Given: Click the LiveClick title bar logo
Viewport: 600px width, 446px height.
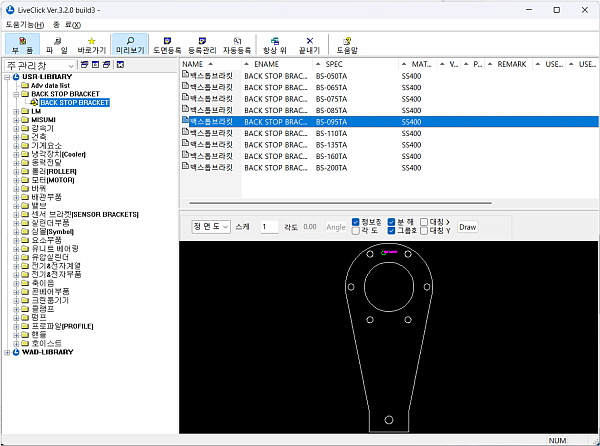Looking at the screenshot, I should pos(10,10).
